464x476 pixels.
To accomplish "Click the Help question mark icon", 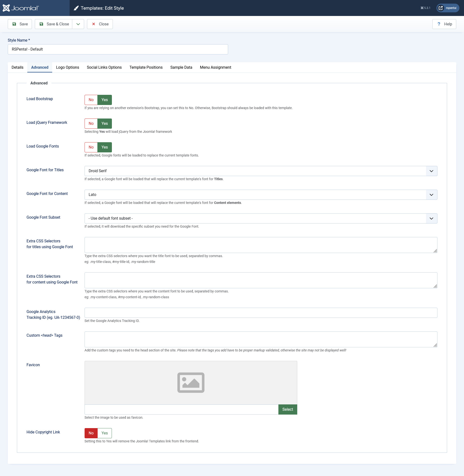I will tap(439, 24).
